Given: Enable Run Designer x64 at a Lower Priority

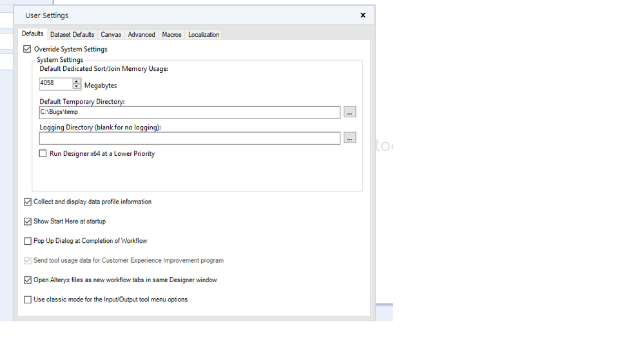Looking at the screenshot, I should pyautogui.click(x=43, y=153).
